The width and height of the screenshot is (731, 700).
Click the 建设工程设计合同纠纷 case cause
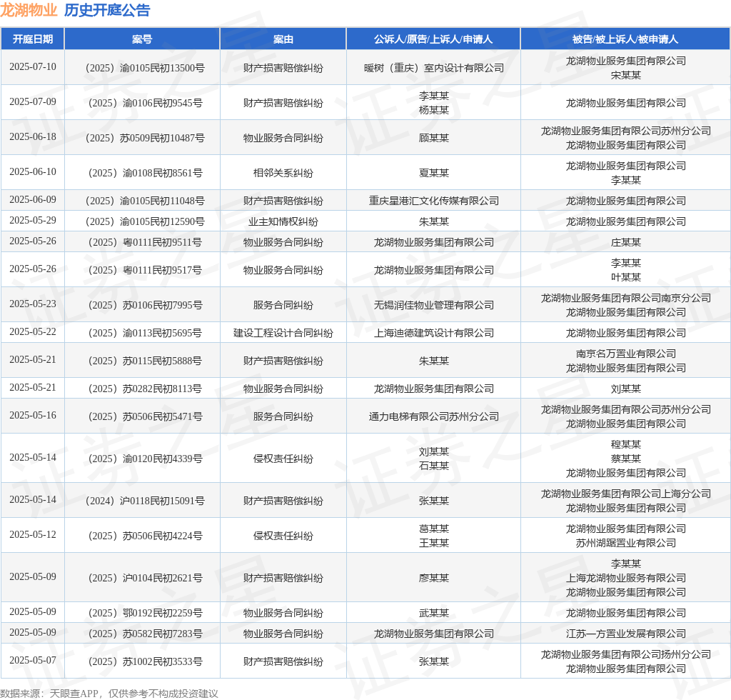click(283, 333)
